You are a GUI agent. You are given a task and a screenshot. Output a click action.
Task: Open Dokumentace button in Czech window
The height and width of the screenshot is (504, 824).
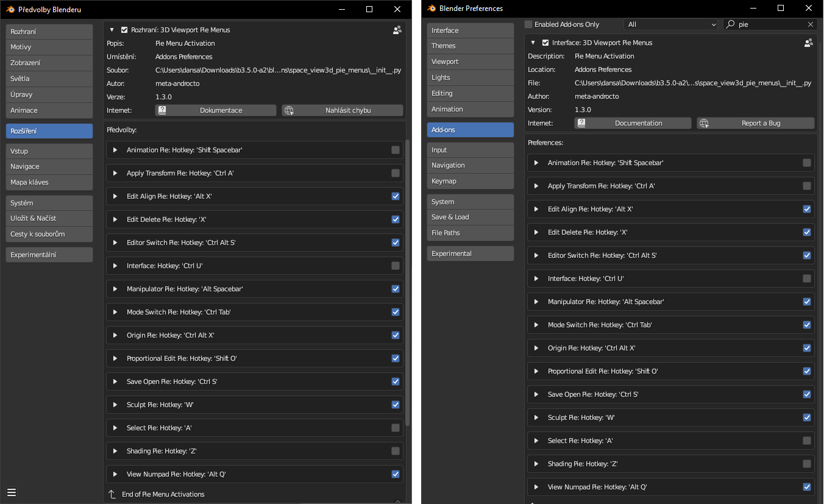click(216, 110)
